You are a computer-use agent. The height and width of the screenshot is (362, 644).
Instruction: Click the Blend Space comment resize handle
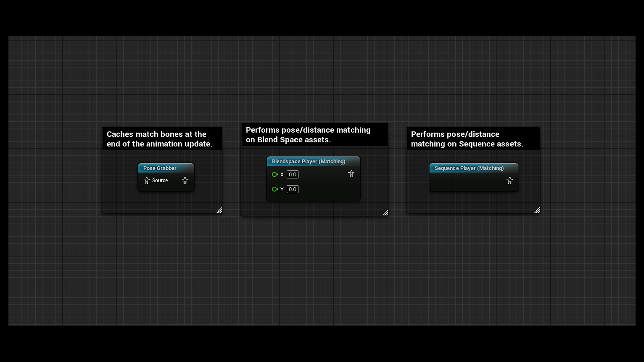[385, 213]
